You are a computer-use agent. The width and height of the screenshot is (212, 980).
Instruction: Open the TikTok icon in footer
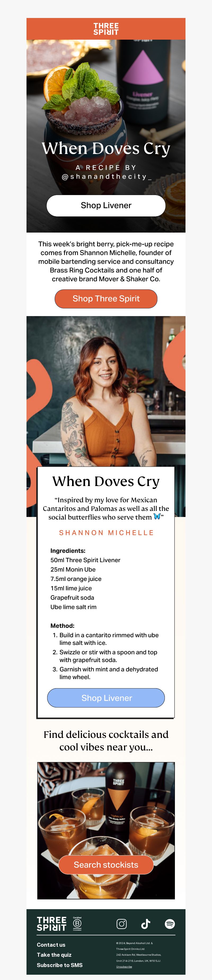coord(146,924)
